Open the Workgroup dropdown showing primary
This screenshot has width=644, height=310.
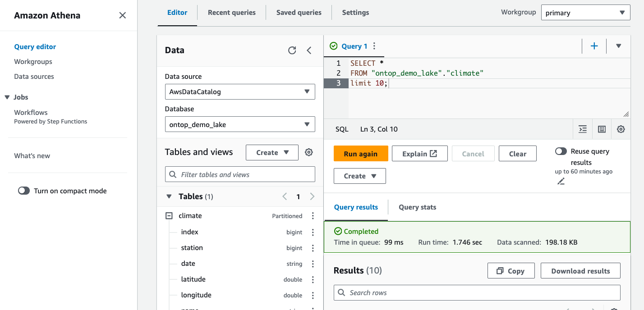(585, 12)
